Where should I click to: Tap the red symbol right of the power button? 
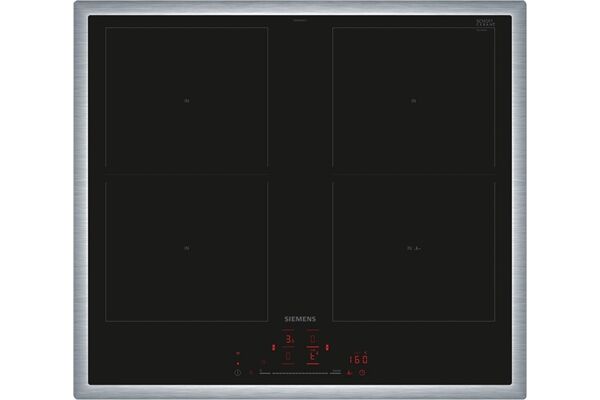coord(252,372)
